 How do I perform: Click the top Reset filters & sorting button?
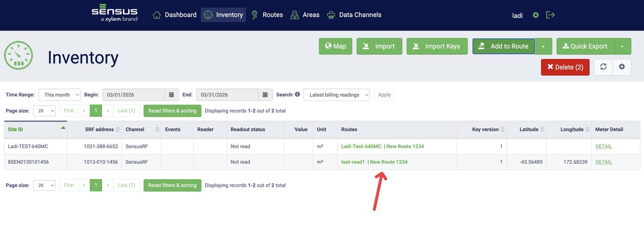tap(172, 111)
